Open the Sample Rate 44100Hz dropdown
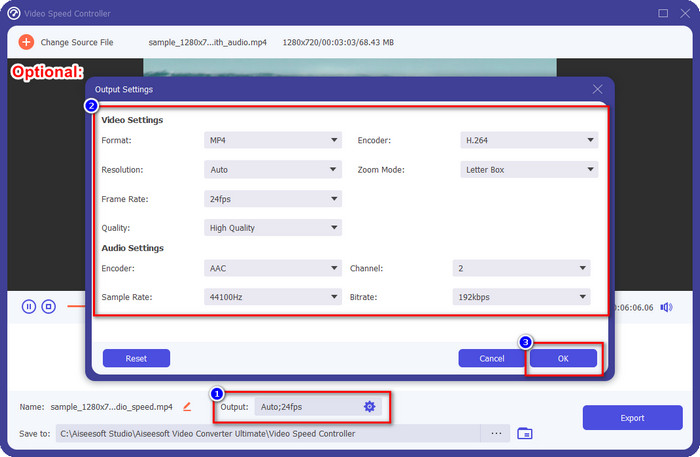The image size is (700, 457). pos(273,297)
